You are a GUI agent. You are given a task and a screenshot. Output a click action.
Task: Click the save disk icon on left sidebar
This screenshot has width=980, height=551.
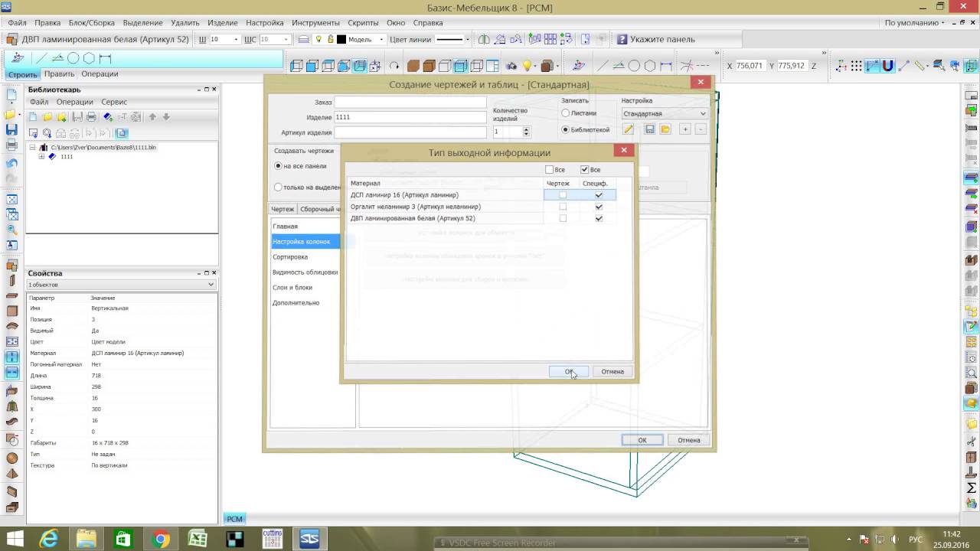[11, 130]
